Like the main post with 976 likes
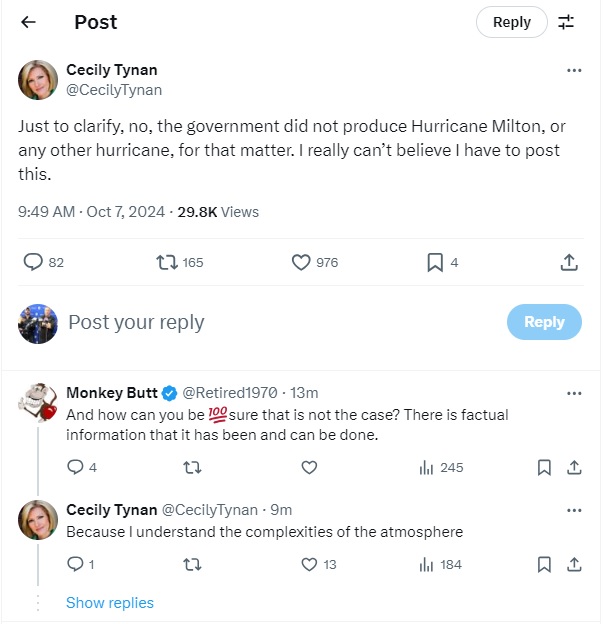This screenshot has height=624, width=603. pos(302,262)
